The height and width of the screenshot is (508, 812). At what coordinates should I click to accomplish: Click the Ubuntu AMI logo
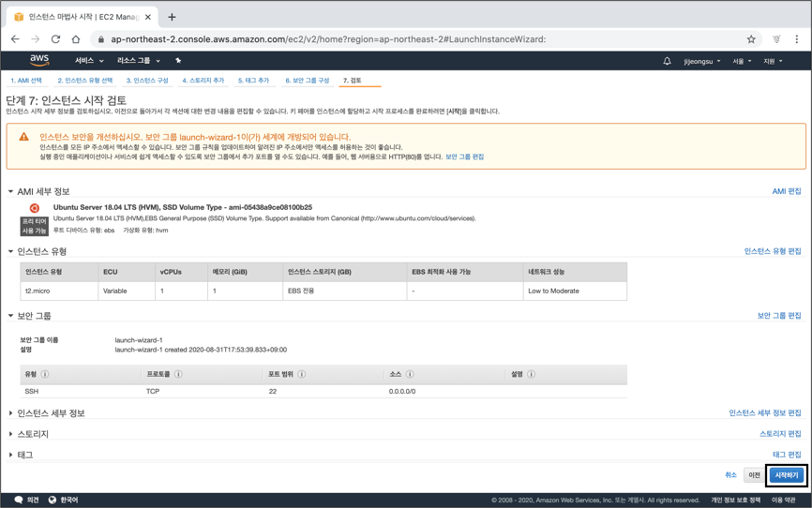pyautogui.click(x=35, y=208)
